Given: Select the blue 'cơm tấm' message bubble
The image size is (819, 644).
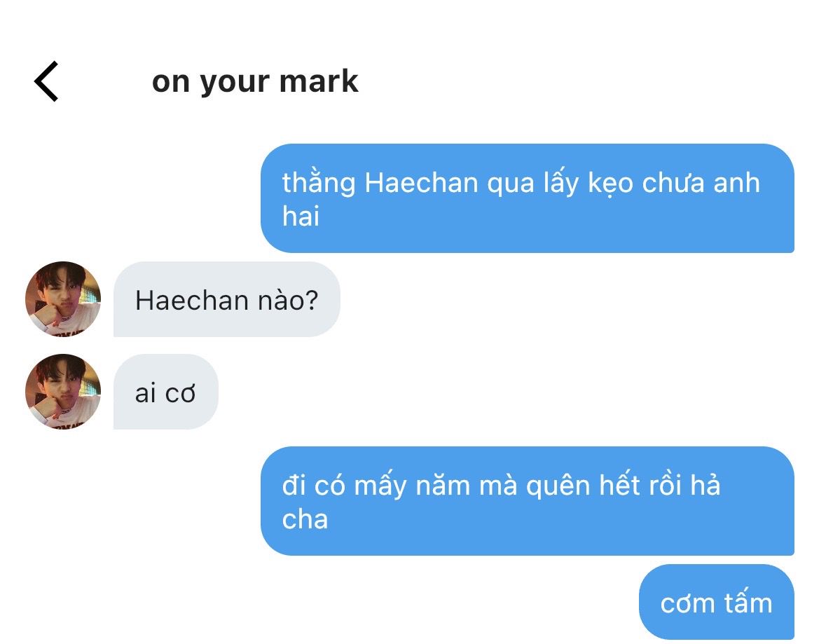Looking at the screenshot, I should pos(717,602).
